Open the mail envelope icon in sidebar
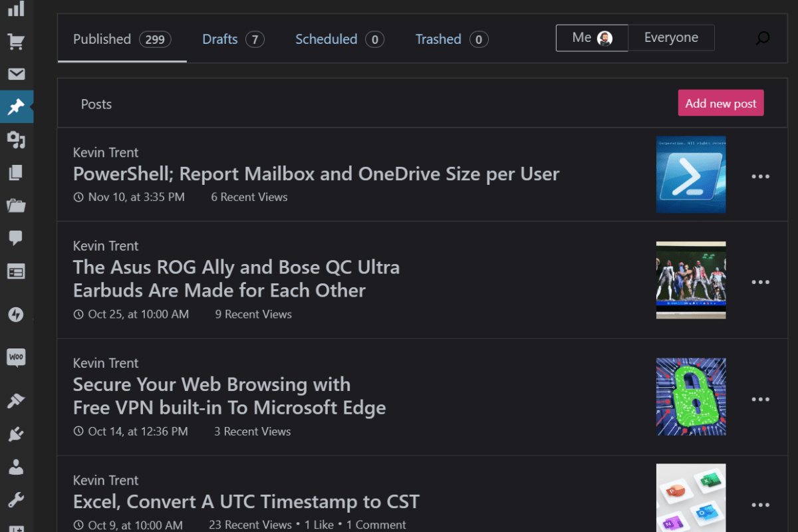This screenshot has height=532, width=798. pyautogui.click(x=16, y=74)
